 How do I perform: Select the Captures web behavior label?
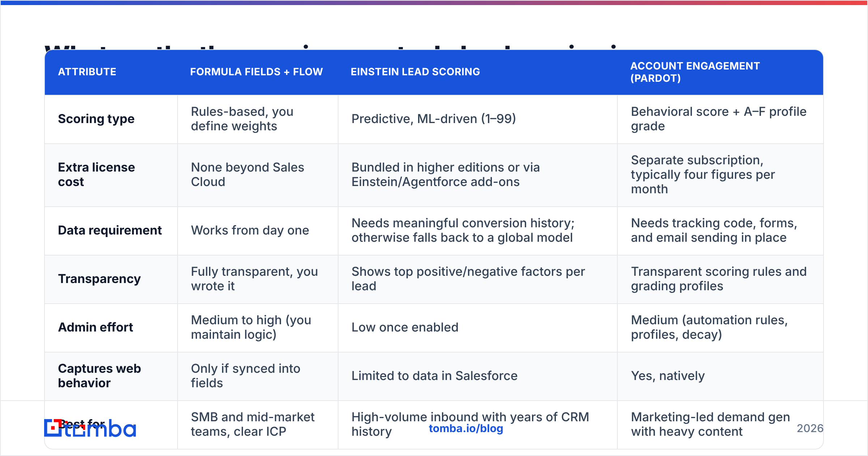pos(99,376)
